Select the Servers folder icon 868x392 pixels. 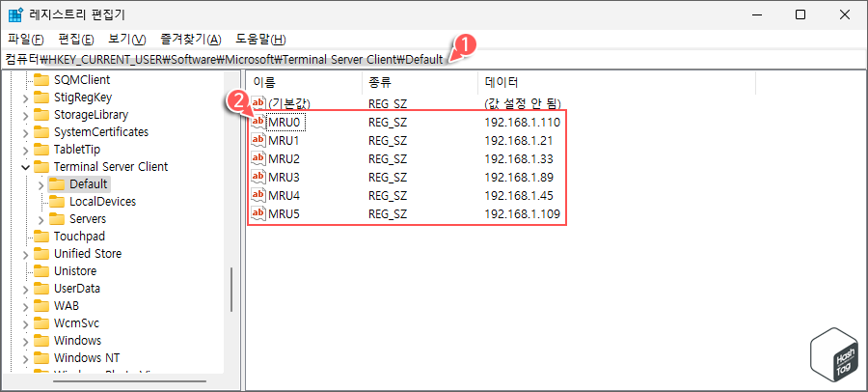57,218
